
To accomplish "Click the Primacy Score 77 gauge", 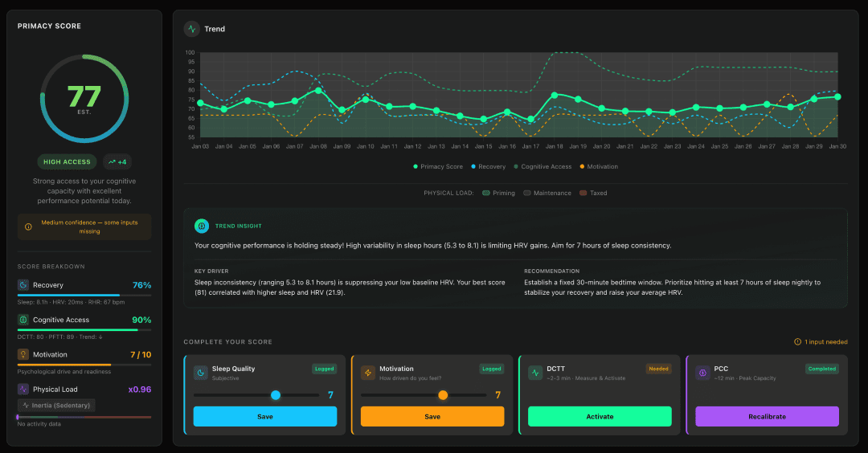I will point(84,99).
